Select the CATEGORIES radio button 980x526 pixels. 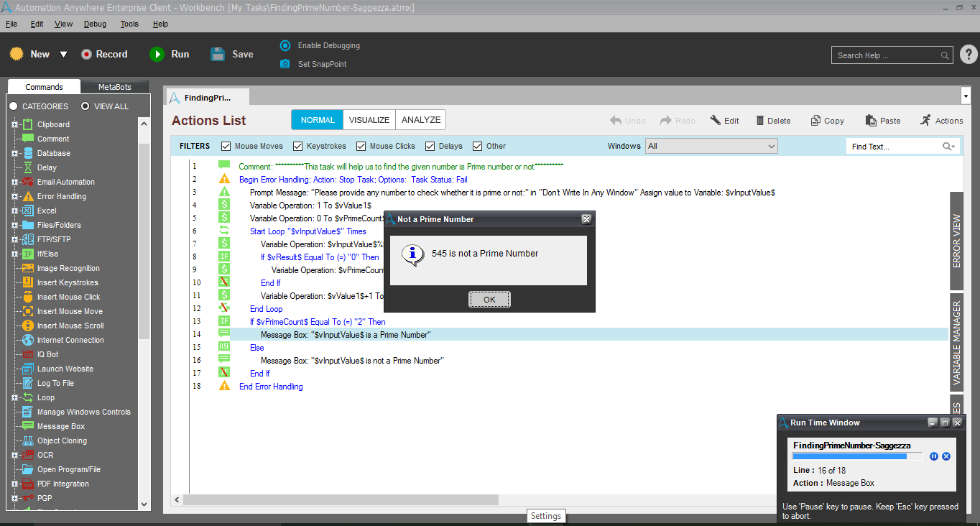pyautogui.click(x=14, y=106)
